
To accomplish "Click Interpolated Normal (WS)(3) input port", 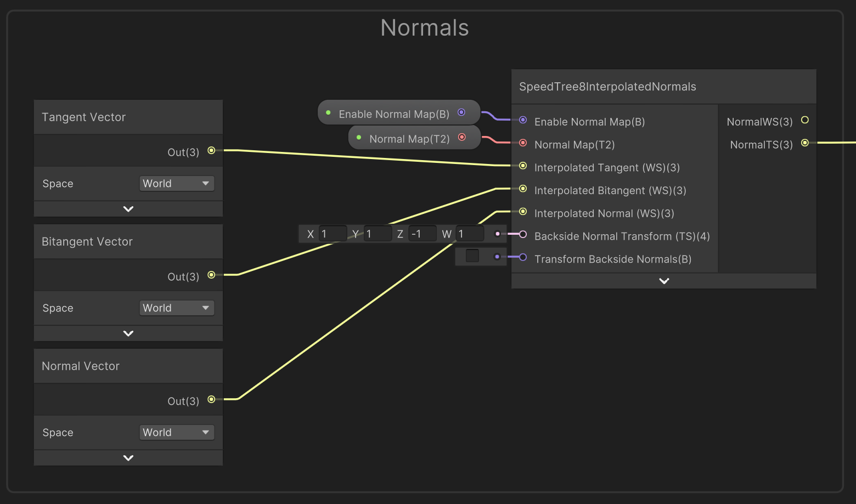I will click(x=523, y=211).
